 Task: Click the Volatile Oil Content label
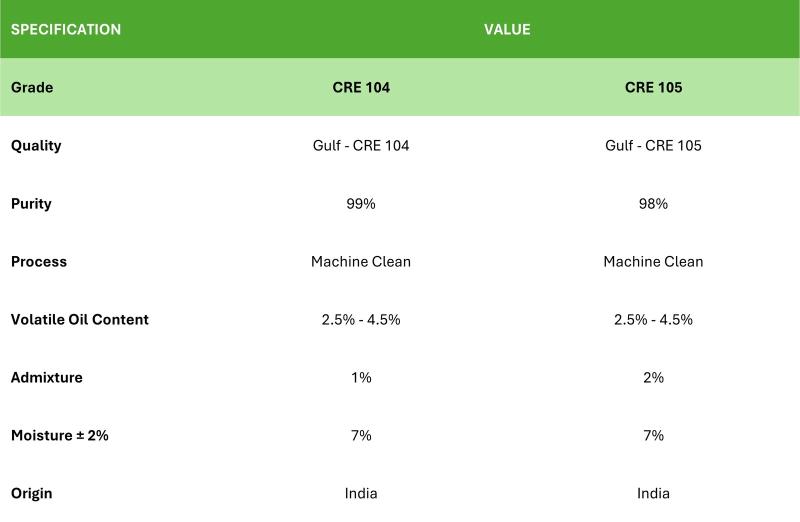coord(80,319)
